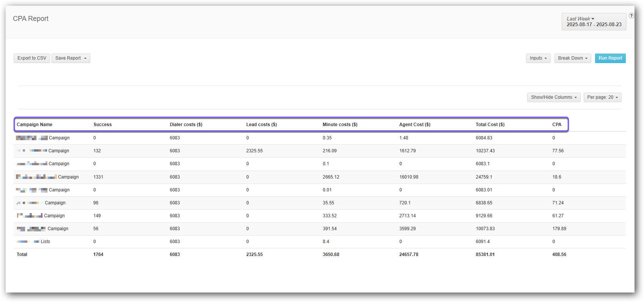Click the Success value 149
The height and width of the screenshot is (302, 644).
point(97,216)
